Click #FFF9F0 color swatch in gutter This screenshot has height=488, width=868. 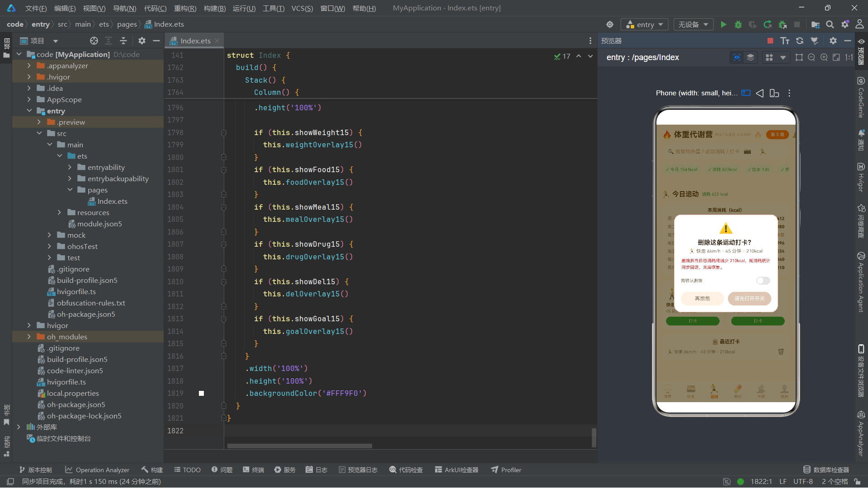pyautogui.click(x=201, y=394)
